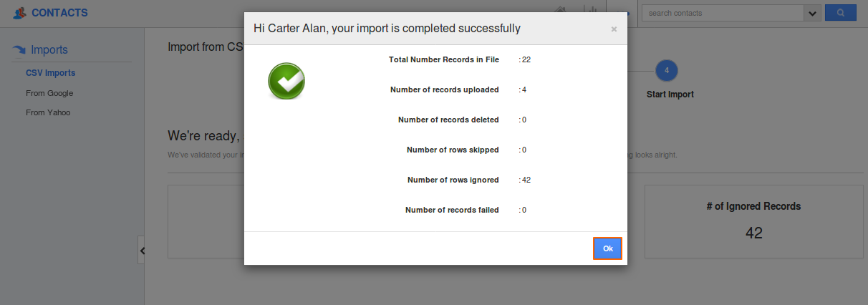Close the import completed dialog
Image resolution: width=868 pixels, height=305 pixels.
[x=614, y=29]
